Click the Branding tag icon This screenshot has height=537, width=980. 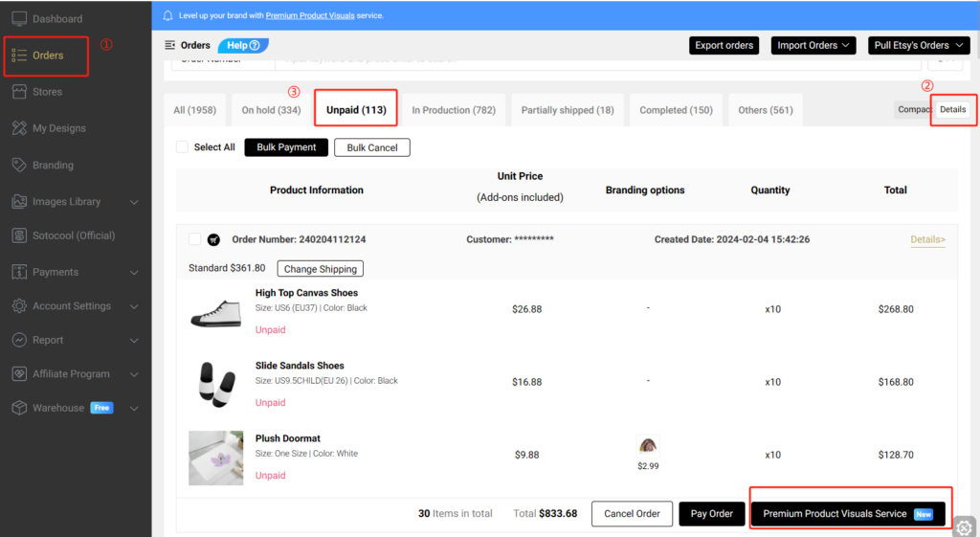coord(19,165)
